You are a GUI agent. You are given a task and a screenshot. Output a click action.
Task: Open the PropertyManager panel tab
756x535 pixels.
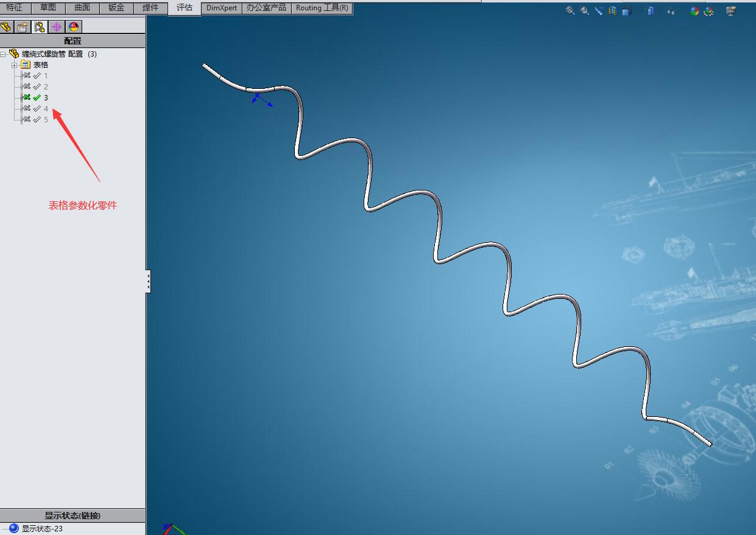[x=23, y=26]
